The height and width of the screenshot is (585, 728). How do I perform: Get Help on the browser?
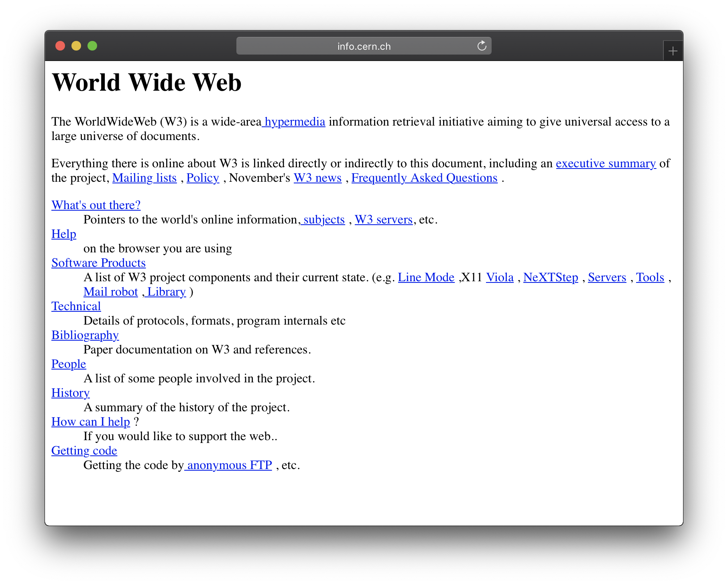63,234
